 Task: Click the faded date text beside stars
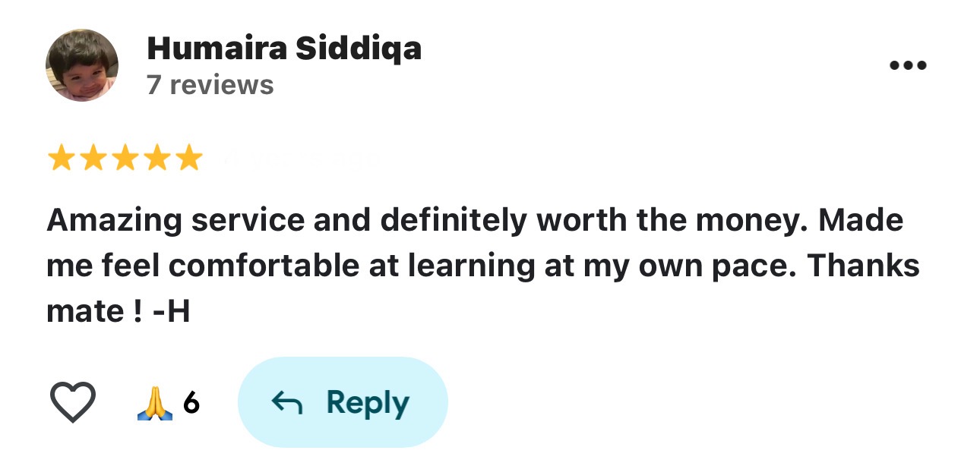304,159
